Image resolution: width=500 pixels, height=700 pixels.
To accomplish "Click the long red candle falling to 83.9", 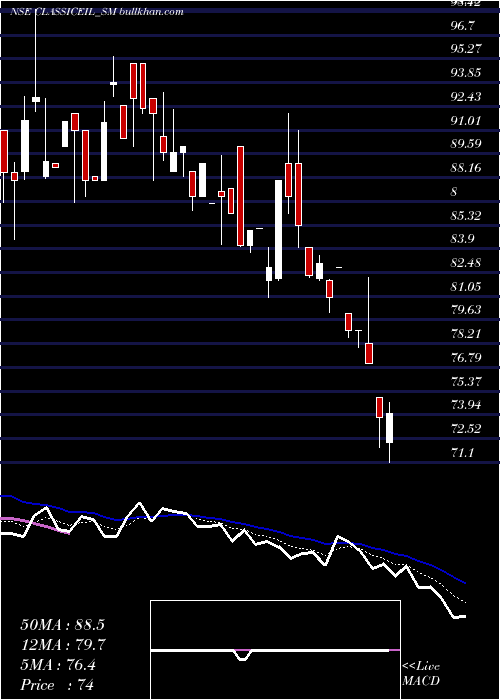I will [x=241, y=196].
